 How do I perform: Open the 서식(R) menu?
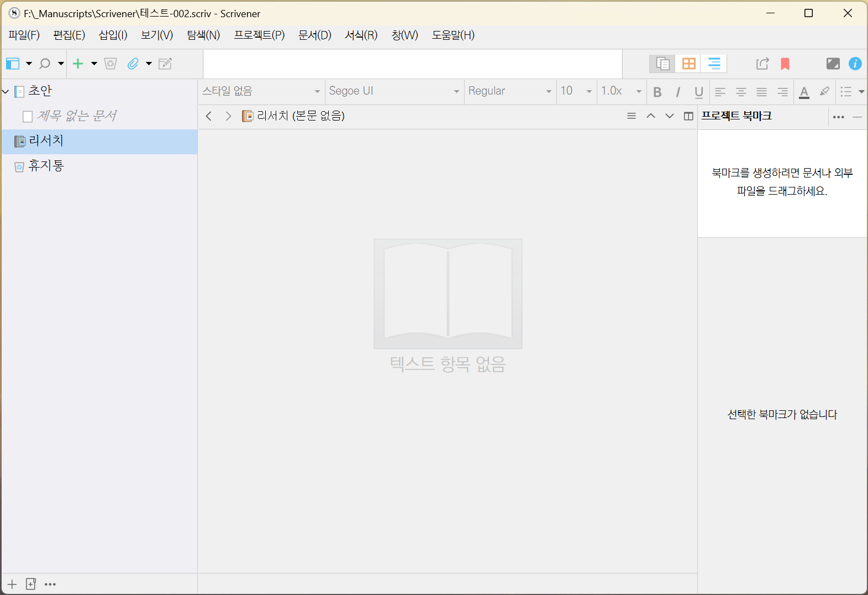pos(361,35)
